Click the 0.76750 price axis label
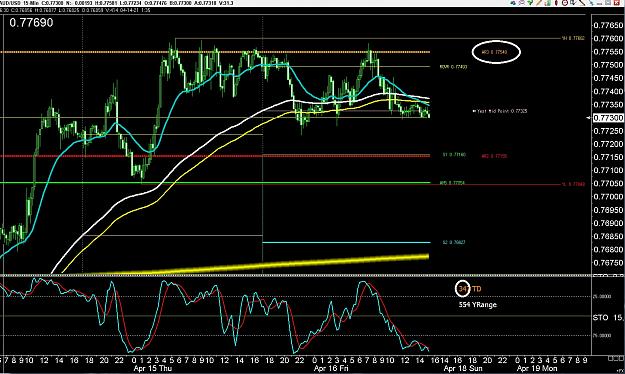 (x=609, y=263)
